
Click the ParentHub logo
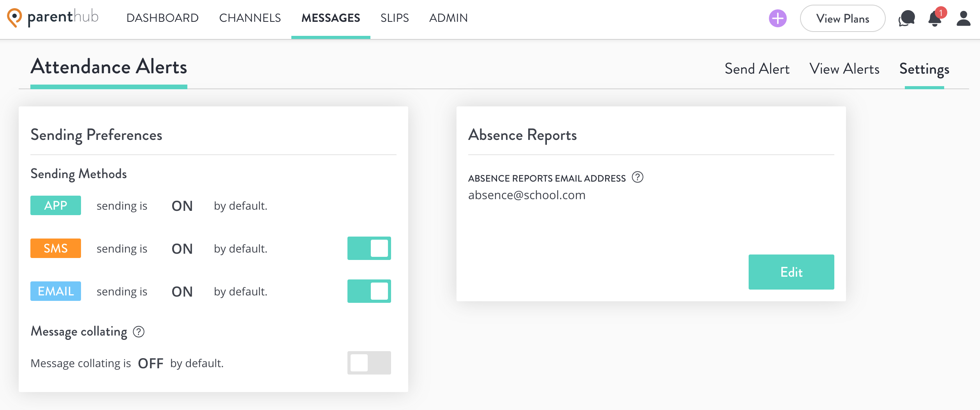[53, 18]
